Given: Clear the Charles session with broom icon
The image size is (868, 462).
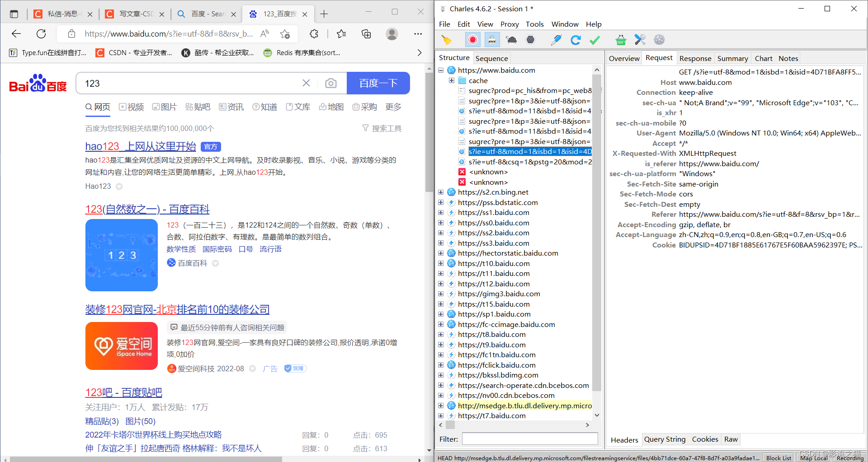Looking at the screenshot, I should point(447,40).
